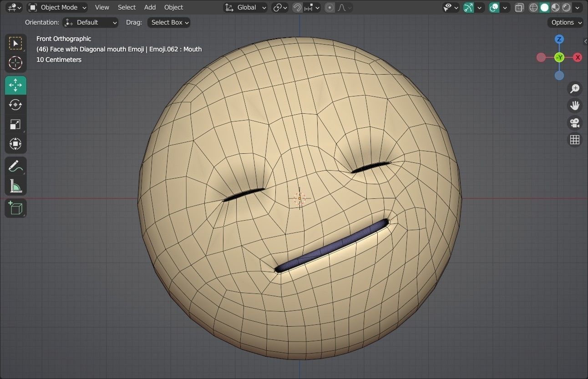
Task: Select the Select Box tool
Action: point(15,44)
